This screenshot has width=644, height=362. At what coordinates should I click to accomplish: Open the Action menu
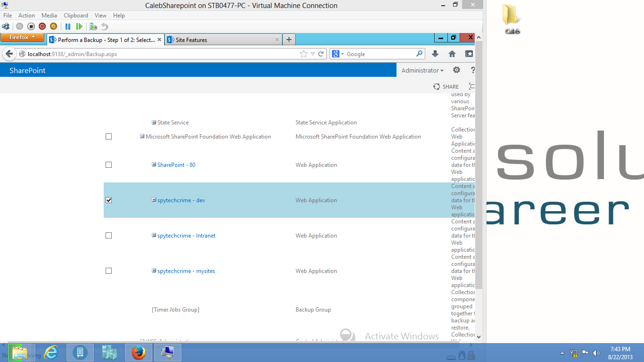pyautogui.click(x=26, y=16)
